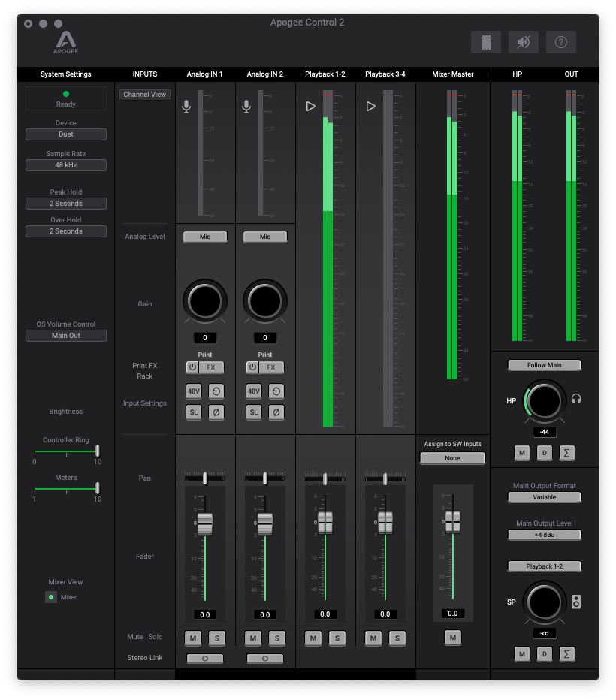Image resolution: width=616 pixels, height=700 pixels.
Task: Open the help question mark icon
Action: 561,42
